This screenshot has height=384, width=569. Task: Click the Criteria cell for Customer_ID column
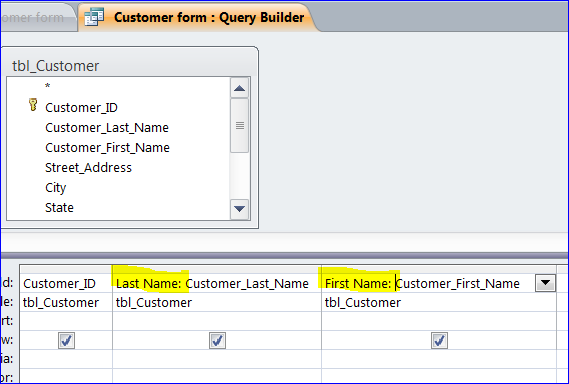pyautogui.click(x=66, y=359)
